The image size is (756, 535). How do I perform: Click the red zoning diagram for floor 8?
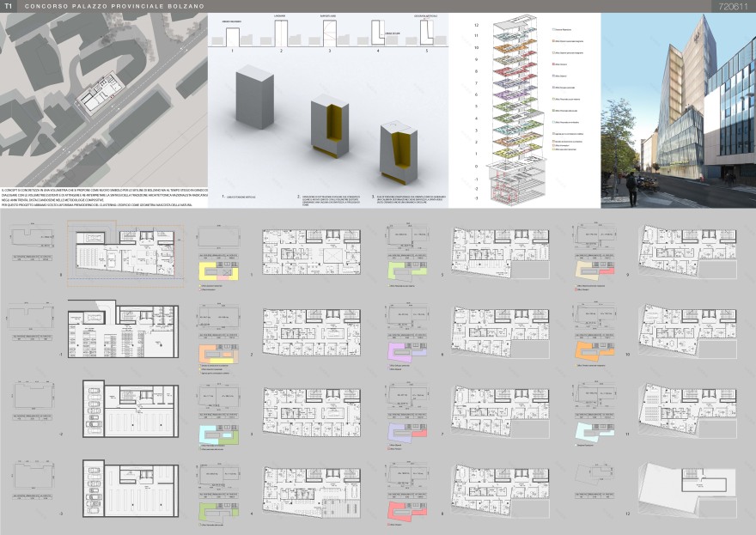[409, 510]
